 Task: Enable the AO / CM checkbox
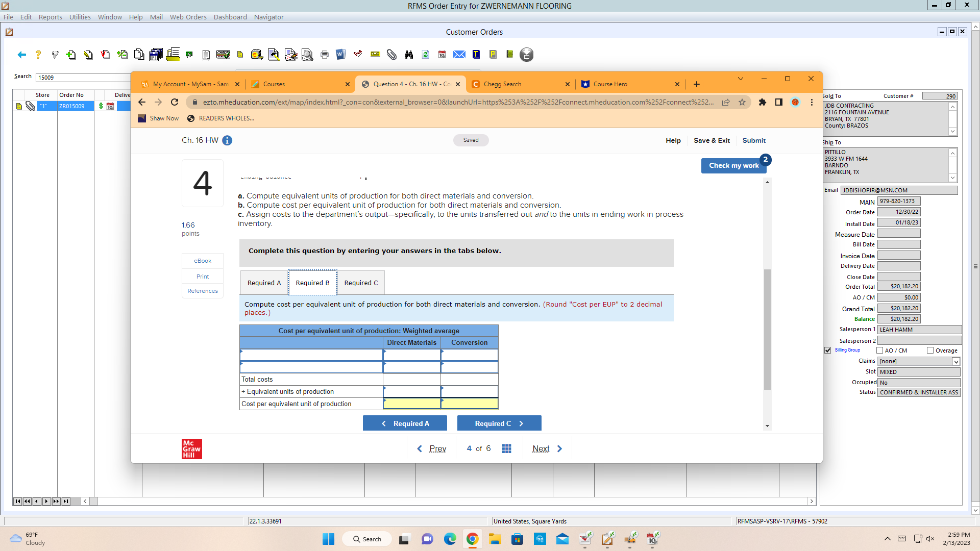[880, 350]
